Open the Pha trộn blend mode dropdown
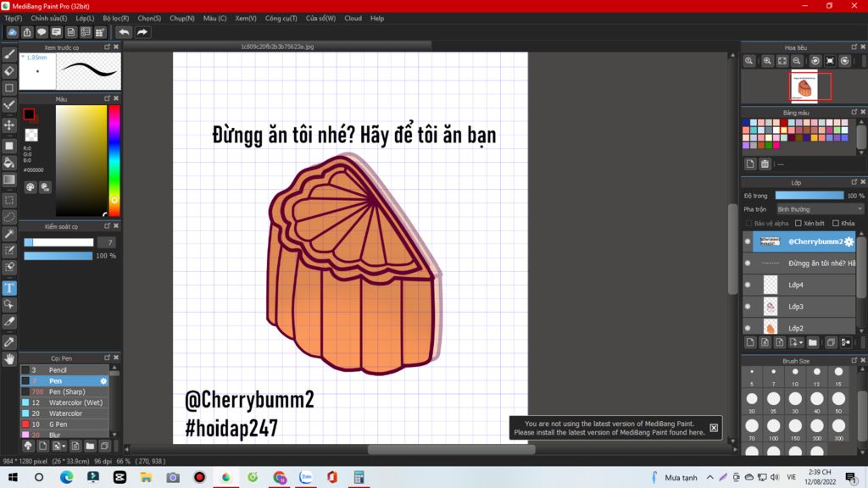868x488 pixels. tap(820, 209)
